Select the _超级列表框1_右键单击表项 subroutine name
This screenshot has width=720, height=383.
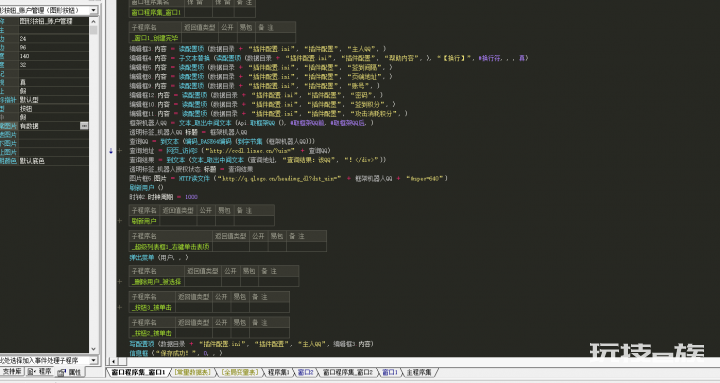tap(170, 247)
